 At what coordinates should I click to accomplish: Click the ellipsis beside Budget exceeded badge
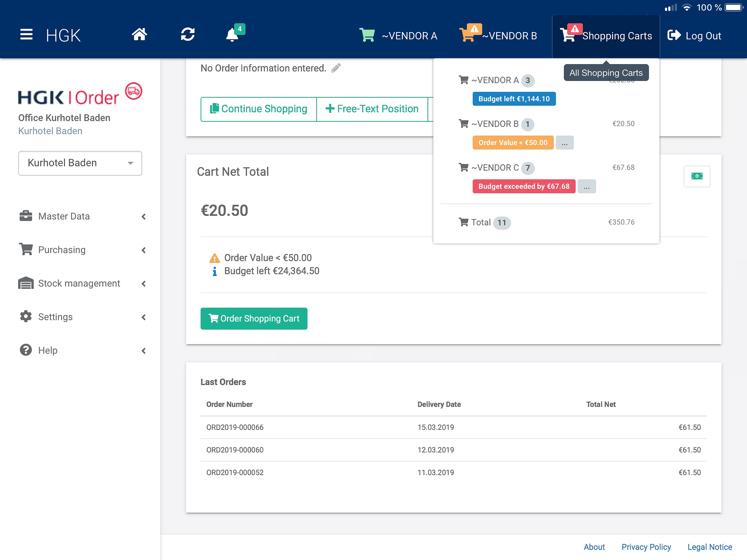coord(586,186)
